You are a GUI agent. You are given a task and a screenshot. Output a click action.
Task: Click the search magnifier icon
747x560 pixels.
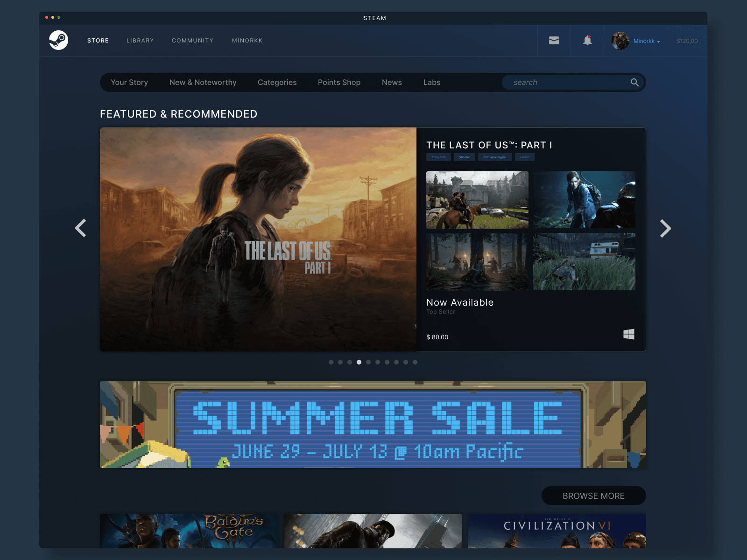[x=634, y=82]
